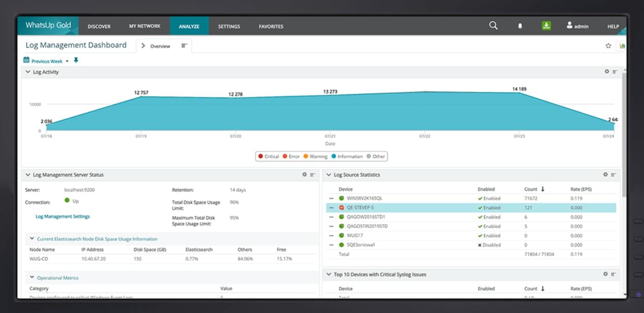Open the ANALYZE menu
The image size is (644, 313).
click(x=189, y=26)
